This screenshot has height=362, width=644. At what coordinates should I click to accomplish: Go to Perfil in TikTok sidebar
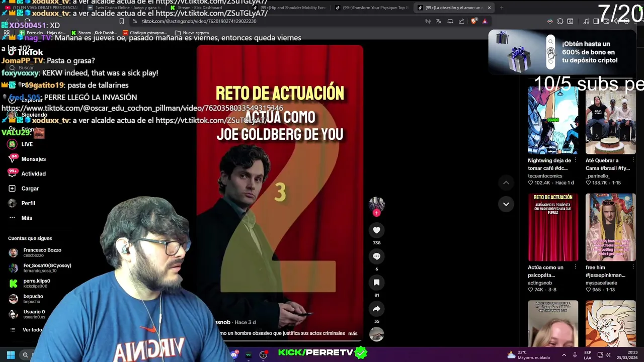[x=22, y=203]
